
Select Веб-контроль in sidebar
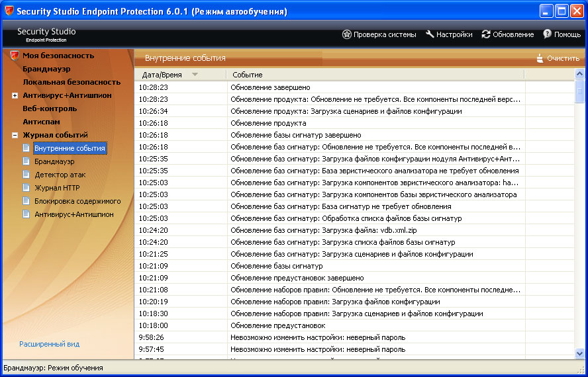click(x=50, y=108)
